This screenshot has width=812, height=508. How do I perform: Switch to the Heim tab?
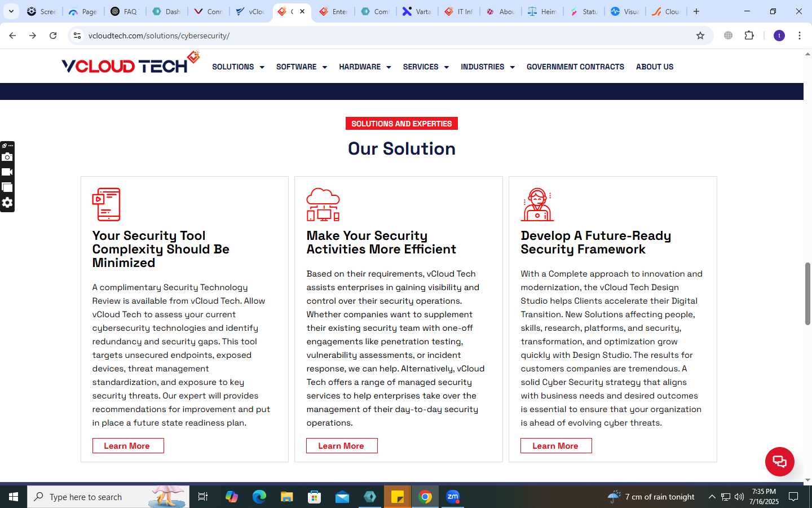pyautogui.click(x=542, y=11)
